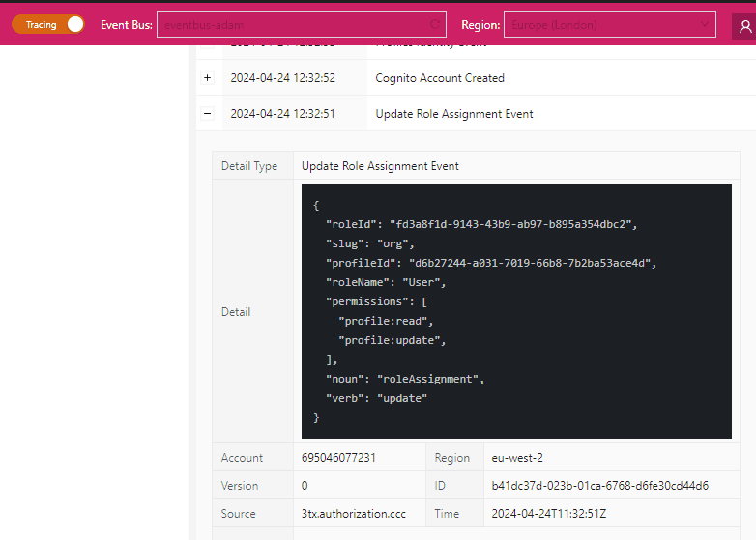Screen dimensions: 756x540
Task: Click the Account value 695046077231
Action: (338, 458)
